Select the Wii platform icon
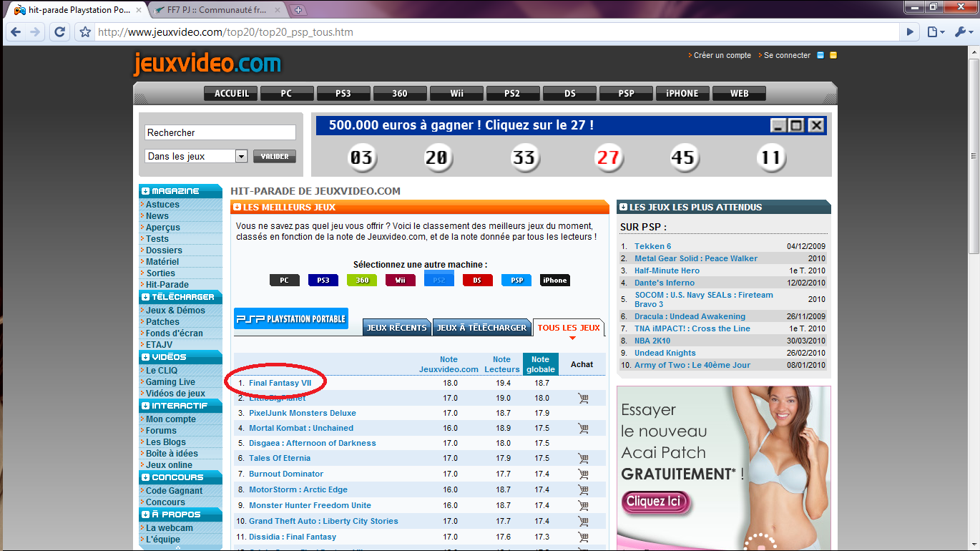 [401, 281]
